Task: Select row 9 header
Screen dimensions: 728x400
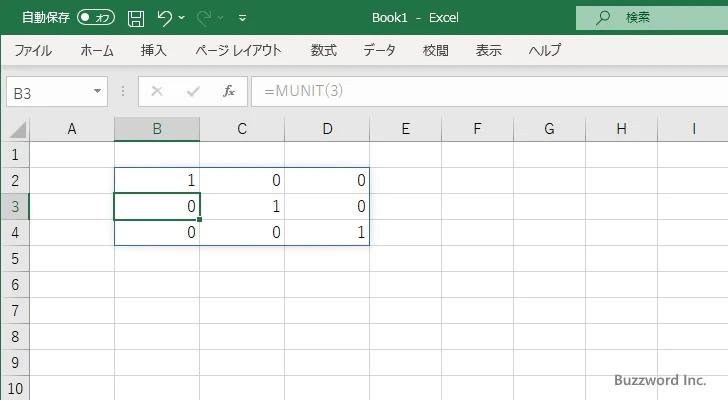Action: pos(15,362)
